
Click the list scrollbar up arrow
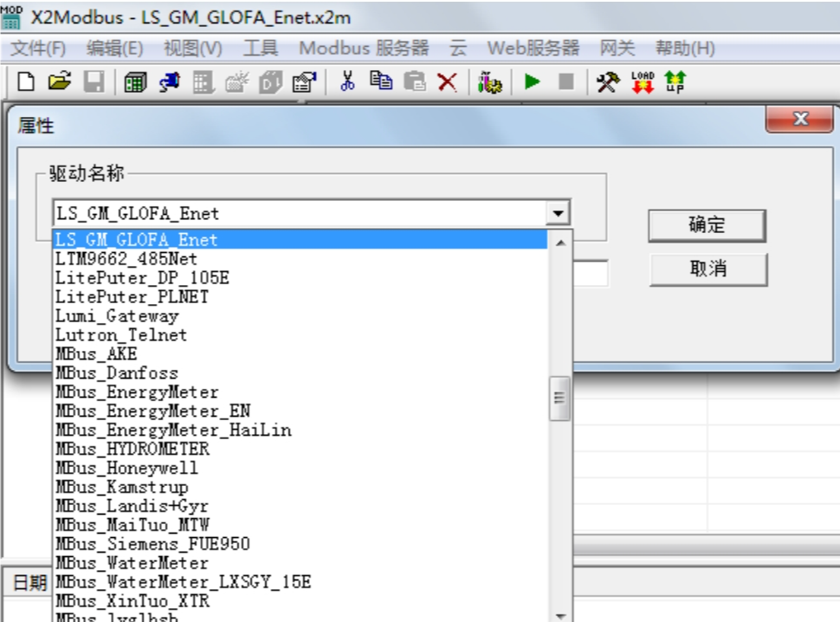pyautogui.click(x=560, y=243)
